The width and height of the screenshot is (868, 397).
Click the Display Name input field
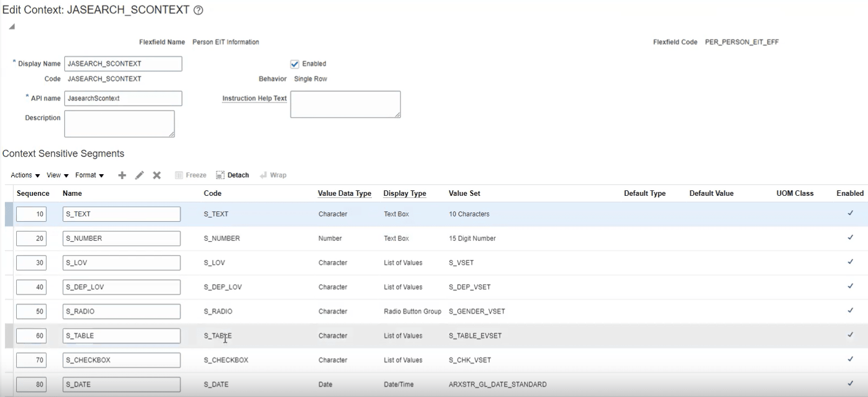123,64
